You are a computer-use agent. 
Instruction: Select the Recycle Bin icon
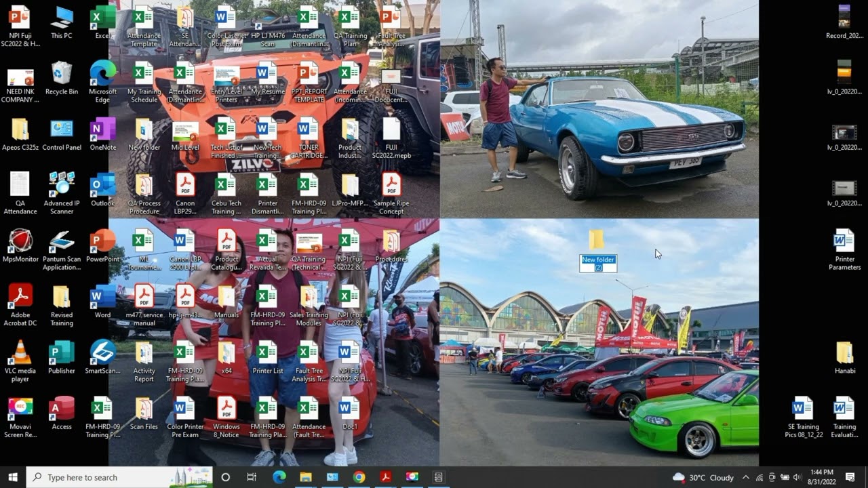click(x=62, y=79)
